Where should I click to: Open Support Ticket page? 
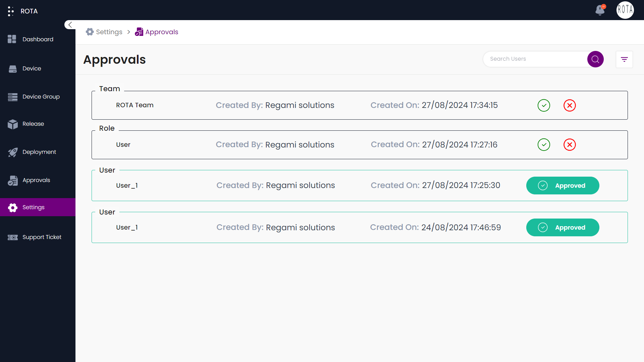pos(42,237)
